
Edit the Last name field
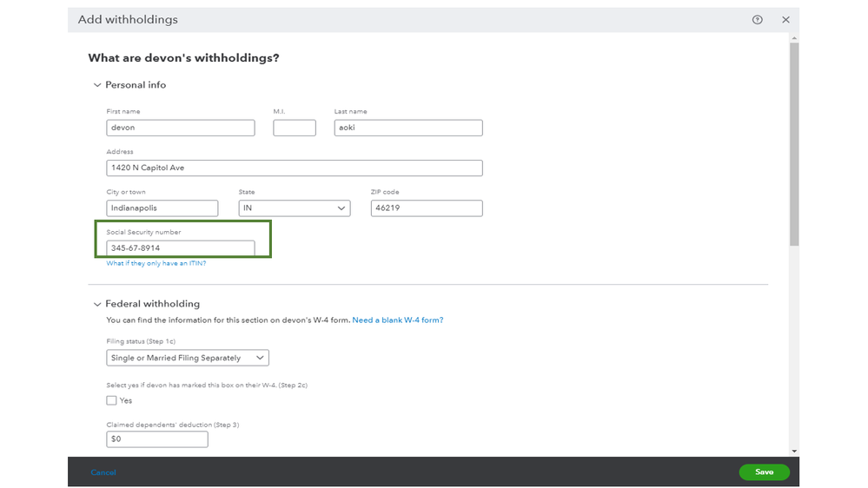coord(407,128)
